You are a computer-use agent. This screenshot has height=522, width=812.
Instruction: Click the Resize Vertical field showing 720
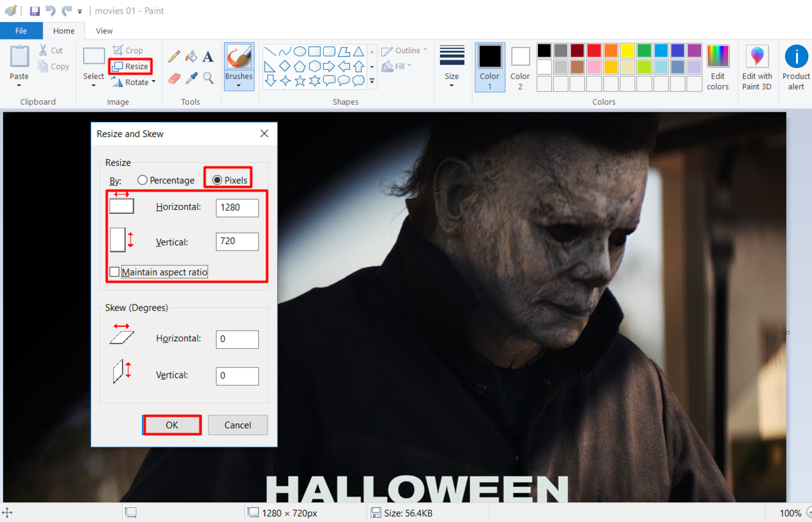point(237,242)
